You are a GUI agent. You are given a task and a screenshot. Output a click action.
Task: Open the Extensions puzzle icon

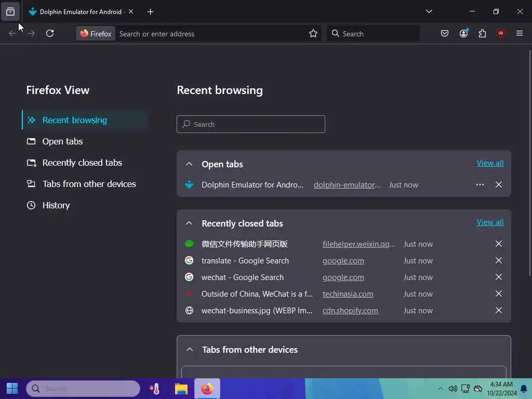[482, 34]
